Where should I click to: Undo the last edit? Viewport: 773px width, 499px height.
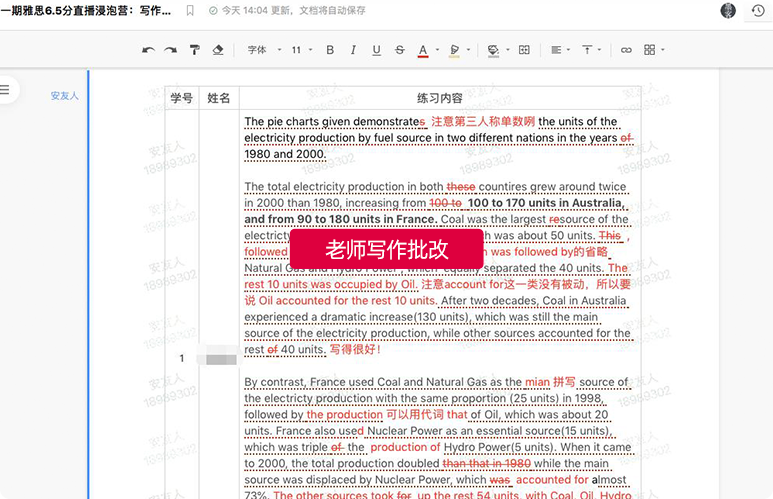tap(148, 50)
